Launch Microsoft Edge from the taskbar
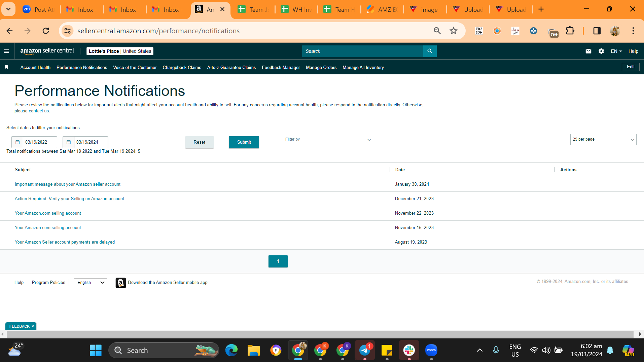The width and height of the screenshot is (644, 362). click(231, 350)
